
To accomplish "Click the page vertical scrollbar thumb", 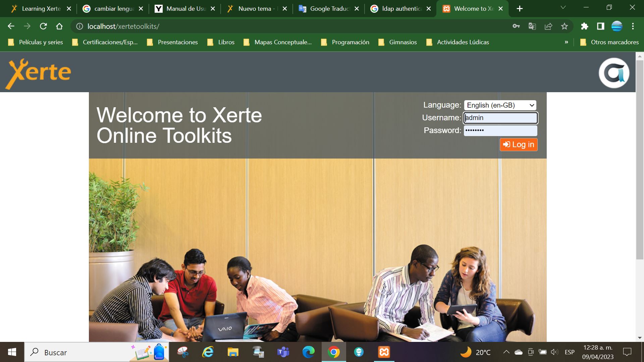I will (x=640, y=160).
